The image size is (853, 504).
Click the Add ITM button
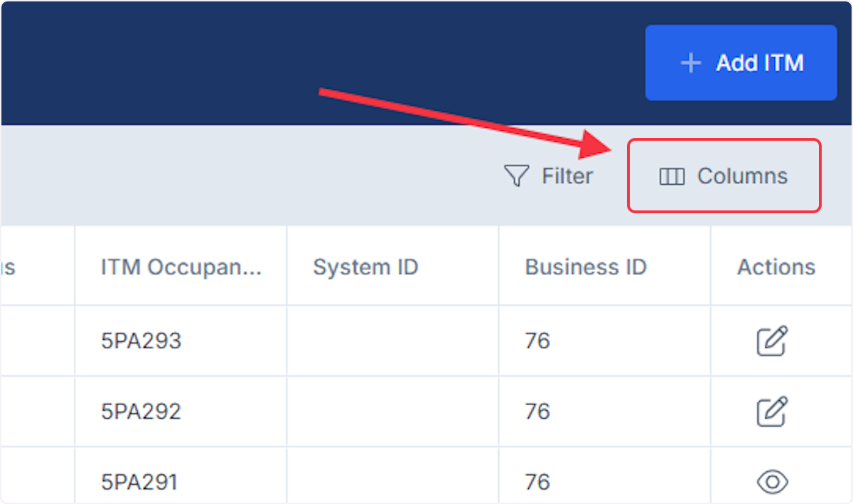coord(741,63)
